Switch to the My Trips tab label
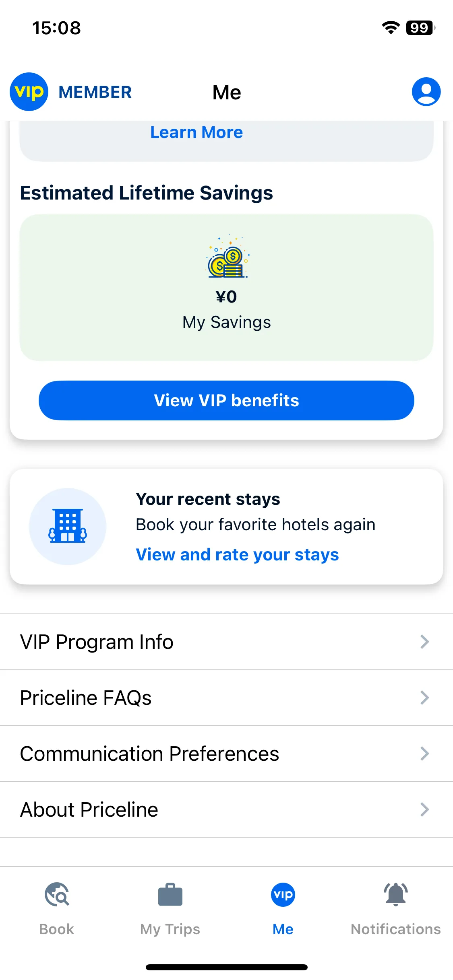This screenshot has width=453, height=980. tap(170, 929)
